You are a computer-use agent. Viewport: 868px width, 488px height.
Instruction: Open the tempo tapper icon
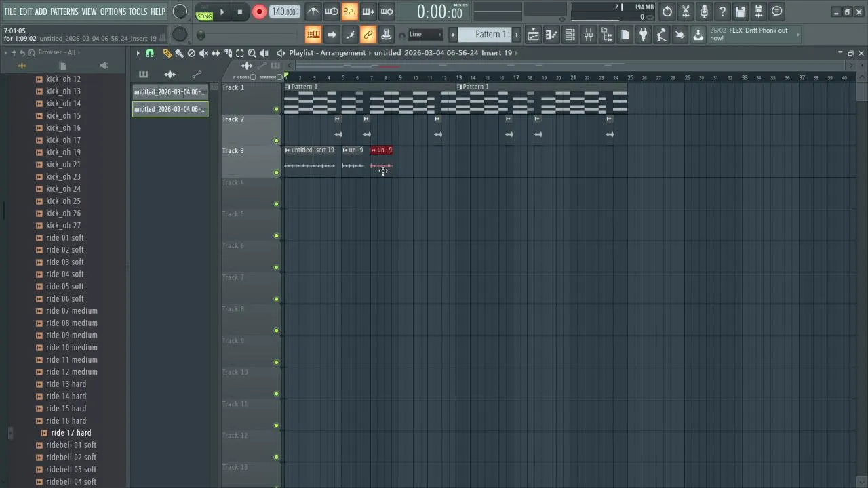662,35
